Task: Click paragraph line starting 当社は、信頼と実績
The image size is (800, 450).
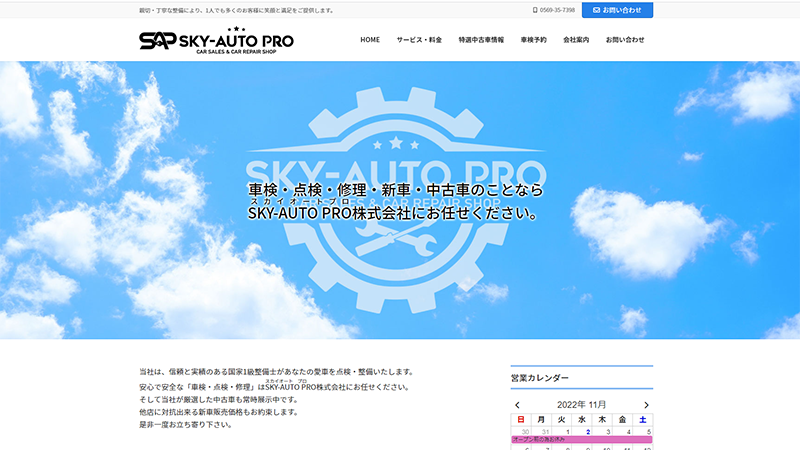Action: (278, 372)
